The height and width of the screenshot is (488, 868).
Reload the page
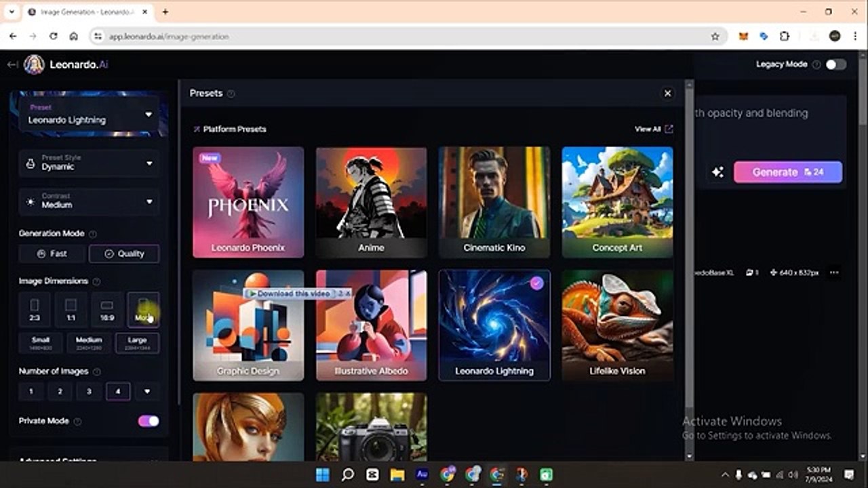point(54,37)
